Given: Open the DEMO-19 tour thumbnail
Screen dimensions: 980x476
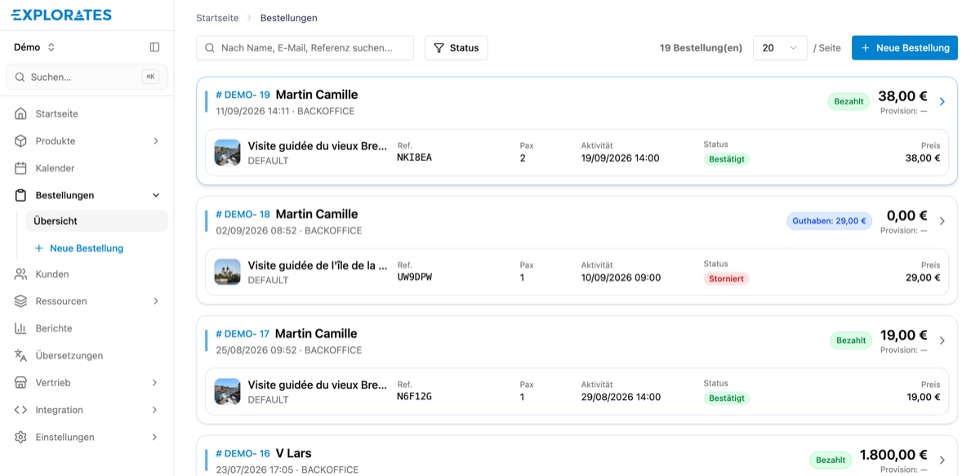Looking at the screenshot, I should 227,153.
